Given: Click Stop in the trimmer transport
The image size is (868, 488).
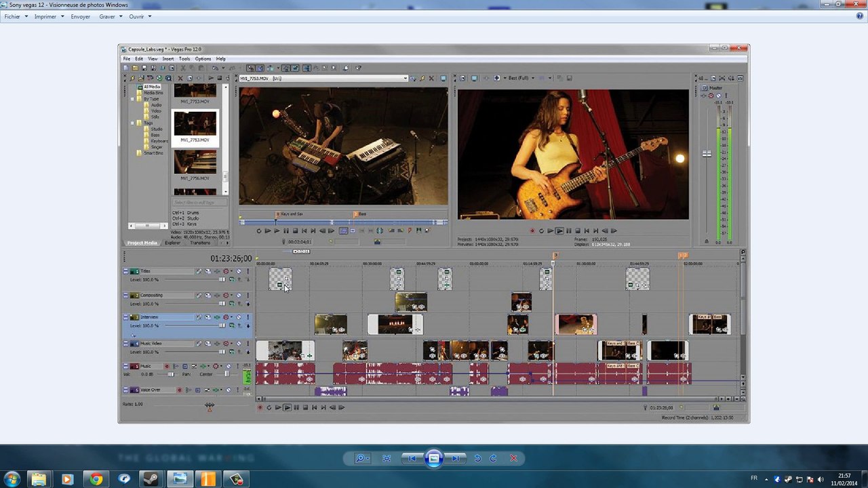Looking at the screenshot, I should [295, 231].
